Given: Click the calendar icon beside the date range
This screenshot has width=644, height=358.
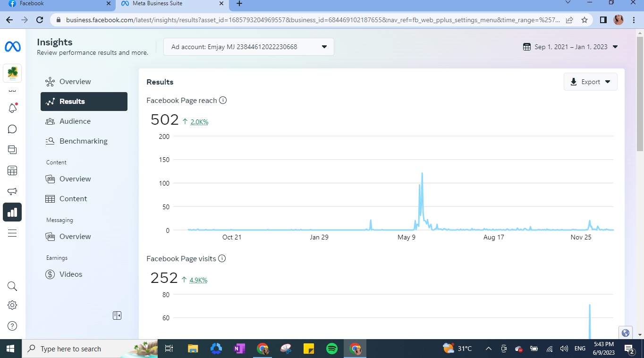Looking at the screenshot, I should point(527,47).
